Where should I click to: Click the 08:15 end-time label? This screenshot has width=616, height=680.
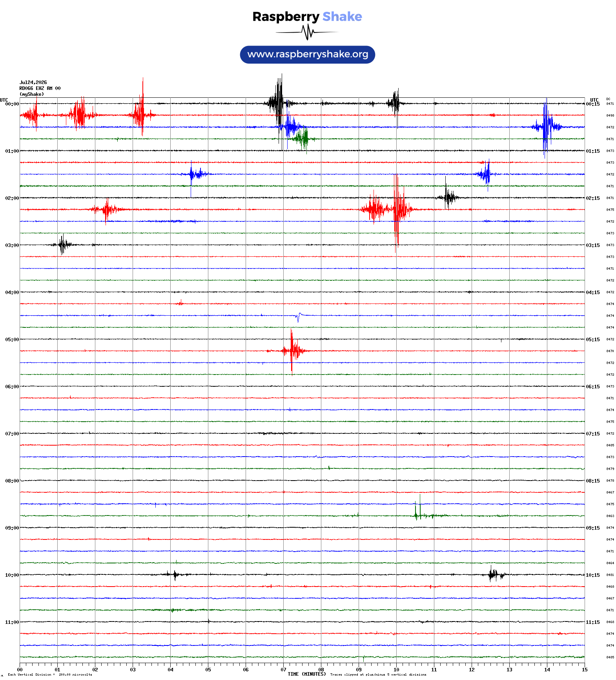click(593, 481)
